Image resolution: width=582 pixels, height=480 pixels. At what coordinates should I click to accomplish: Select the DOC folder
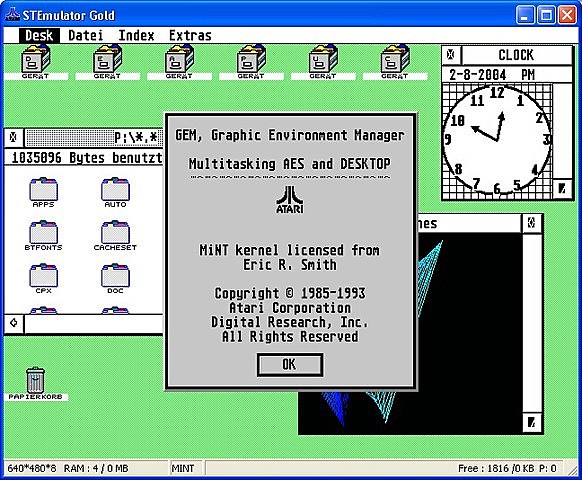click(x=115, y=279)
